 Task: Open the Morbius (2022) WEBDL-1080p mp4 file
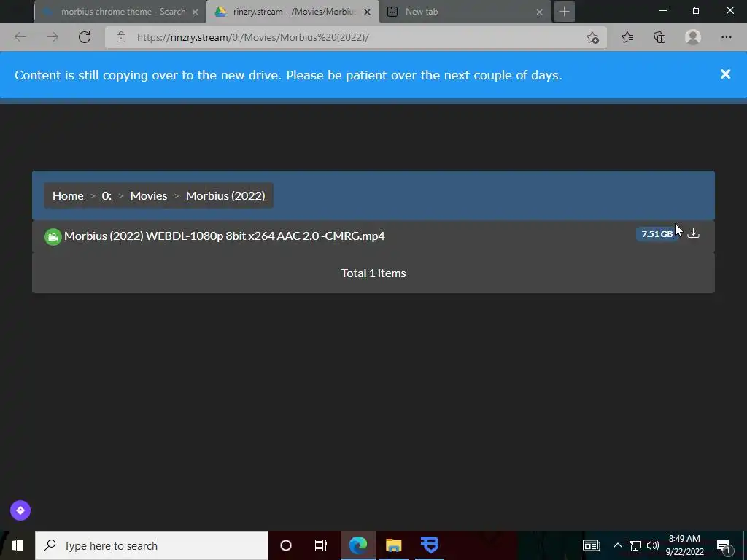click(x=225, y=236)
